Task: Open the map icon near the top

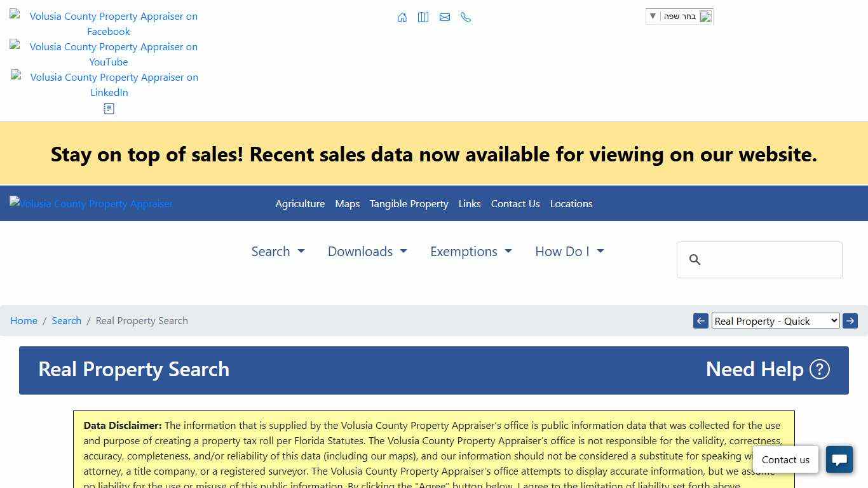Action: 423,17
